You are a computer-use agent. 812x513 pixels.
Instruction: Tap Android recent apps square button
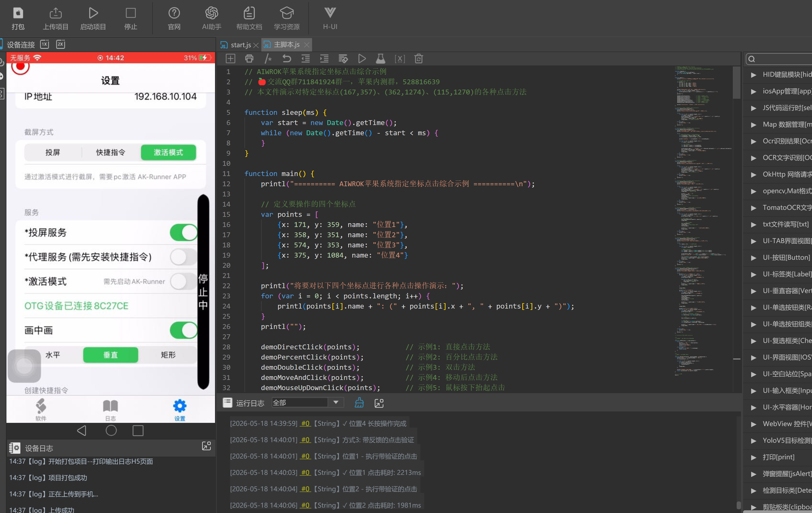(138, 430)
